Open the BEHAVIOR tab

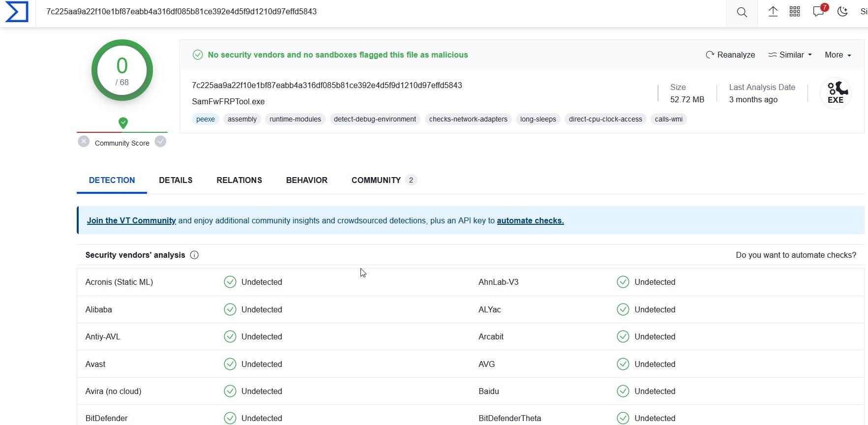[306, 180]
